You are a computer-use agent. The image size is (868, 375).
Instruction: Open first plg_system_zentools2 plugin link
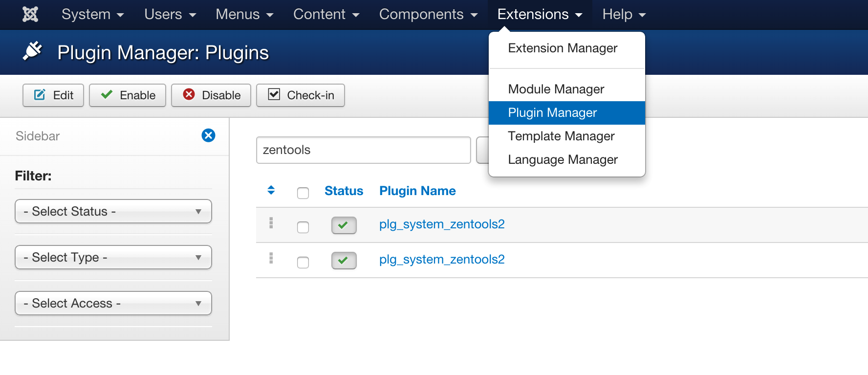click(x=442, y=224)
